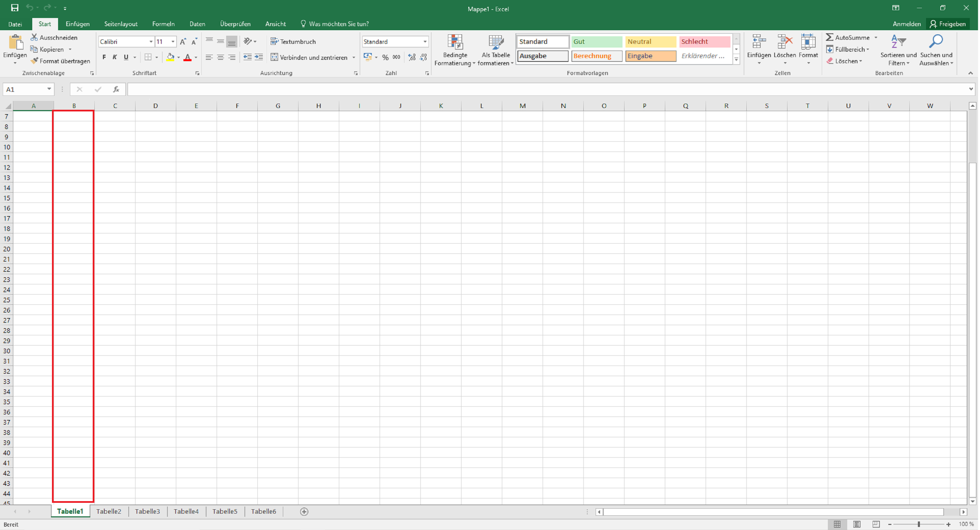Toggle center text alignment

(220, 57)
